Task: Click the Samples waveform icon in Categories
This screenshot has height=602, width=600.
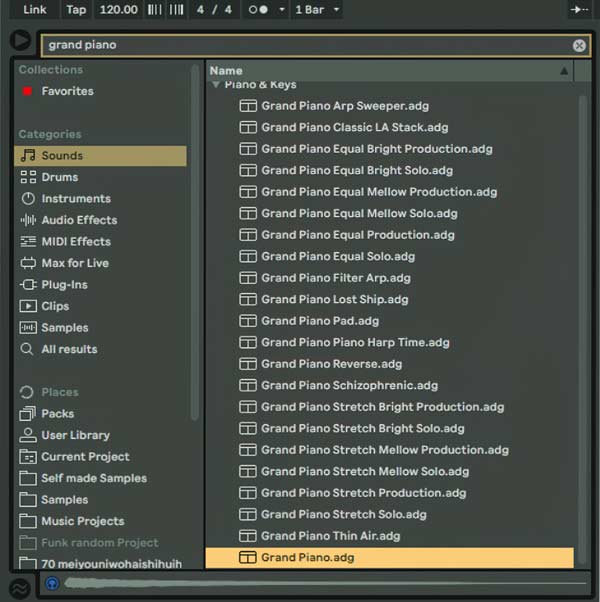Action: [x=28, y=327]
